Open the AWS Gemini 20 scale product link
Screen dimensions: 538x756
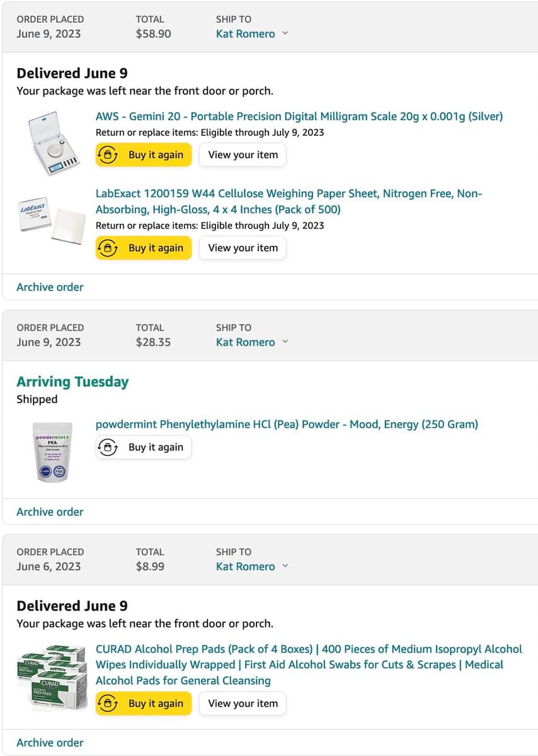click(x=299, y=117)
